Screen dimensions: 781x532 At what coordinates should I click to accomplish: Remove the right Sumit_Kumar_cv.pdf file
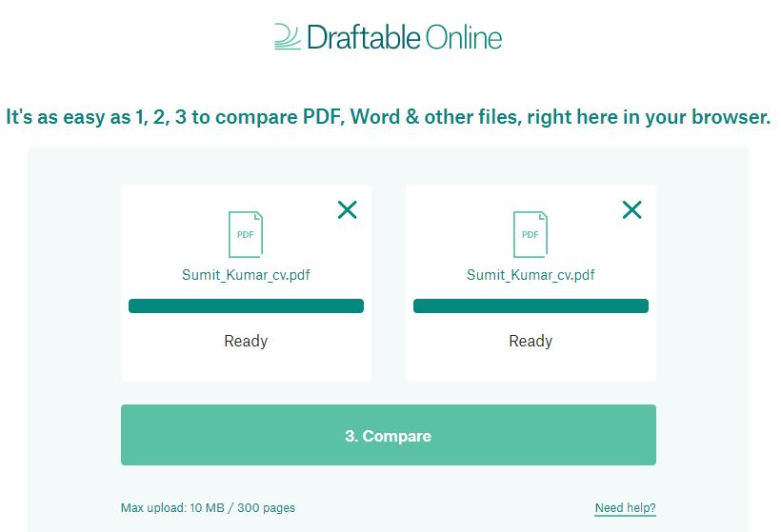[632, 209]
